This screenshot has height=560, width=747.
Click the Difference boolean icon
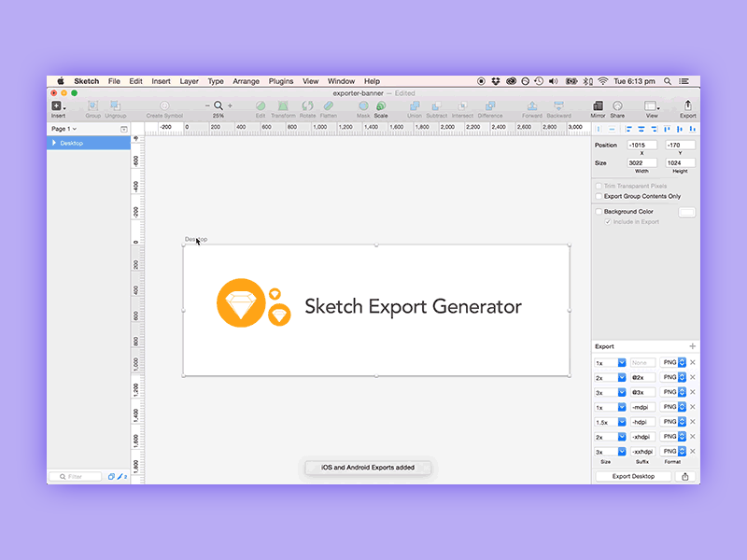pos(490,106)
